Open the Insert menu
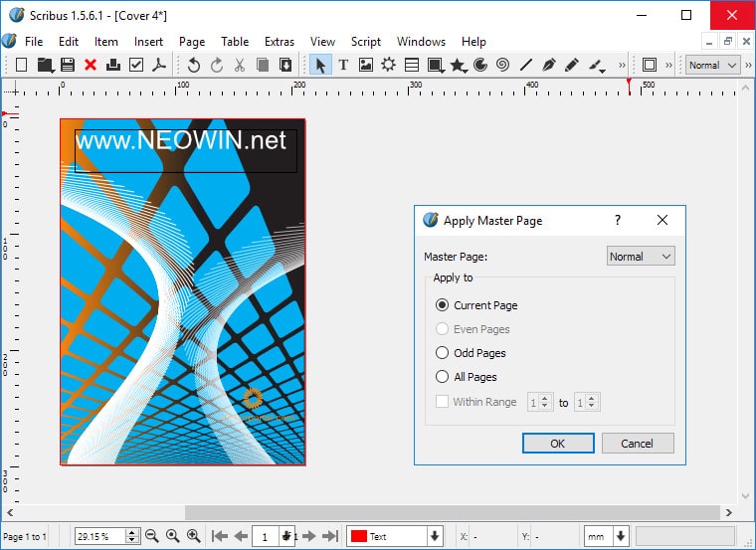The width and height of the screenshot is (756, 550). tap(148, 42)
